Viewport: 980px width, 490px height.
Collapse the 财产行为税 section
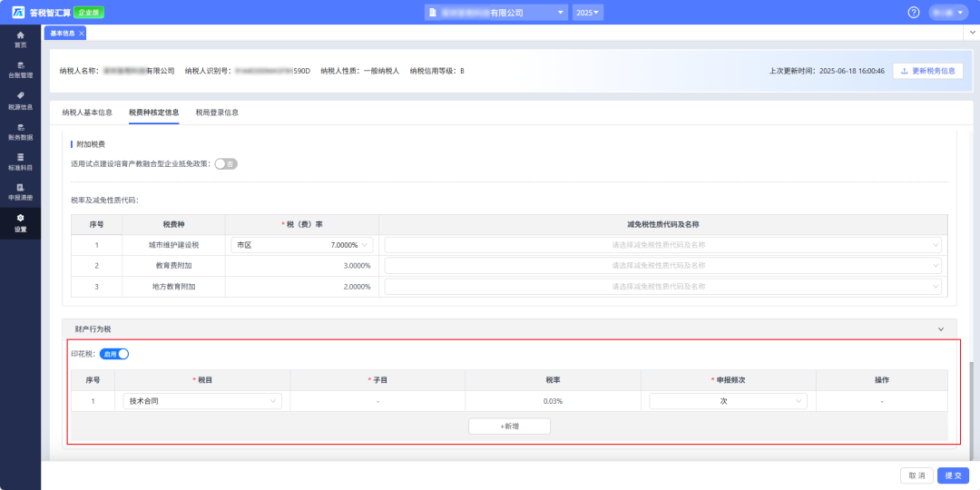click(941, 328)
